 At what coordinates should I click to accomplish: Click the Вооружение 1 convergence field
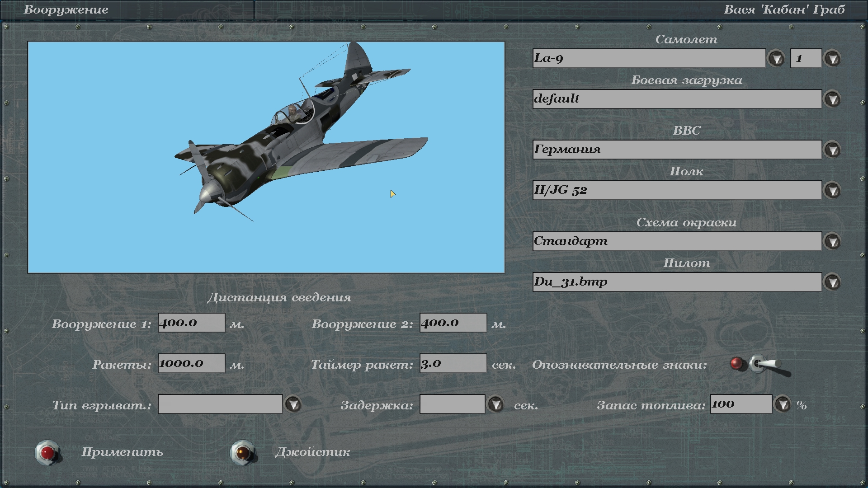click(x=191, y=323)
